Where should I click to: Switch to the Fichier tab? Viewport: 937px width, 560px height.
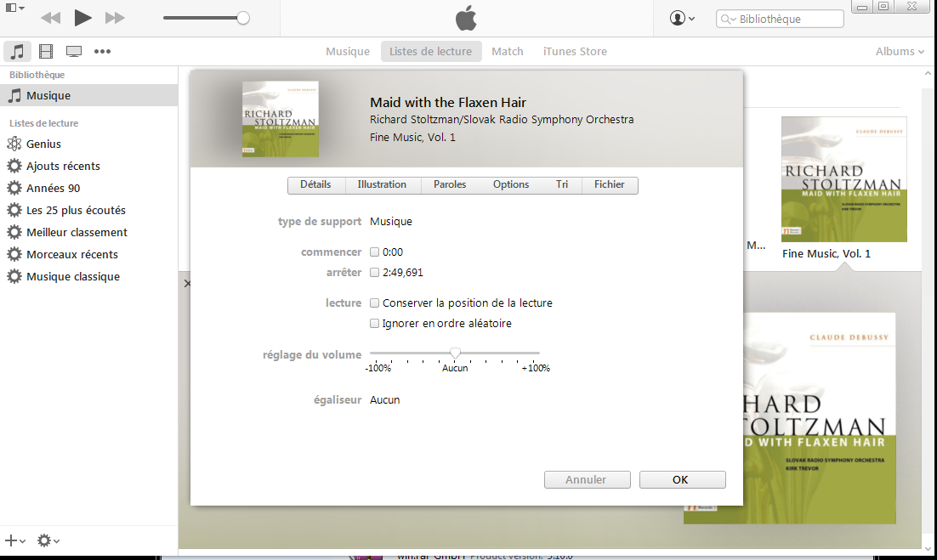(609, 185)
